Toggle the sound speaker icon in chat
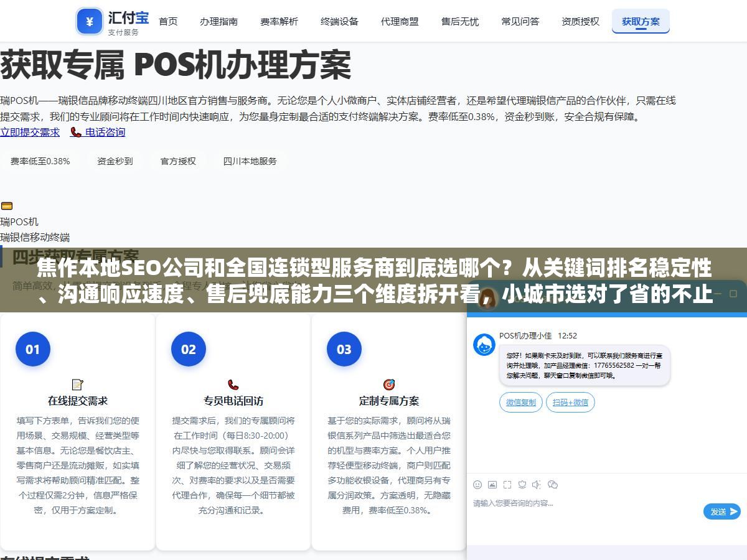747x560 pixels. click(x=537, y=485)
